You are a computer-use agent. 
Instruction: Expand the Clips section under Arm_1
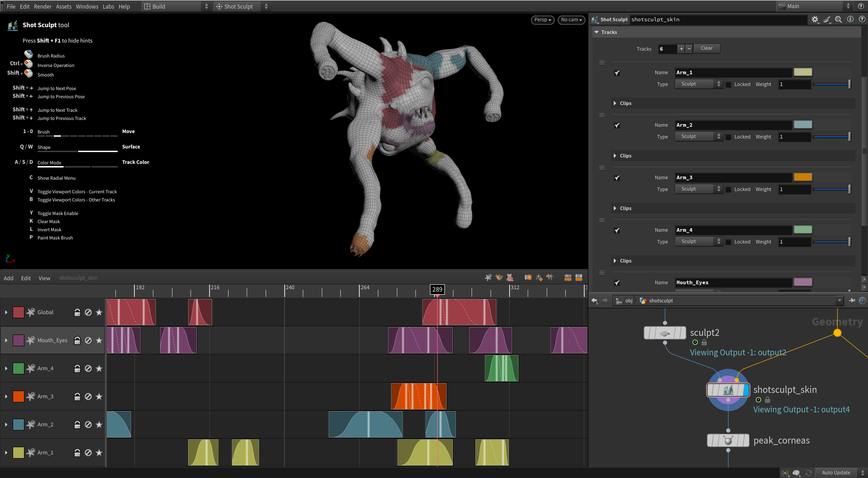coord(615,103)
